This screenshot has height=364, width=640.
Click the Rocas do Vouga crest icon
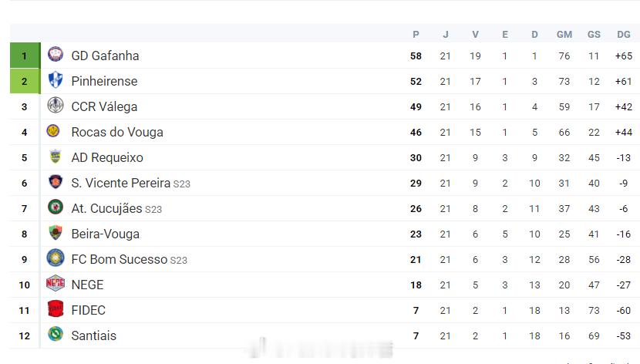(54, 131)
